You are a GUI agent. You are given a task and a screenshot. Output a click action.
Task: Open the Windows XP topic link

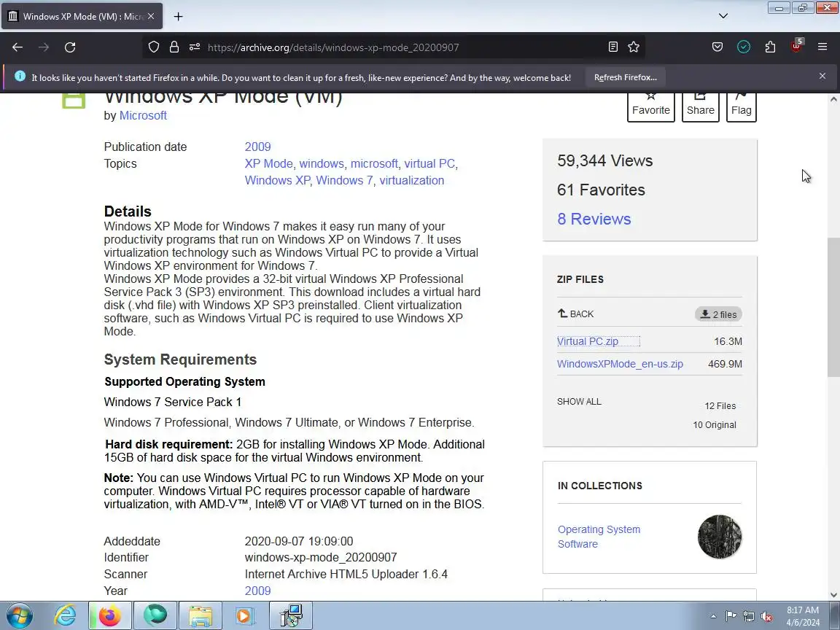coord(277,180)
